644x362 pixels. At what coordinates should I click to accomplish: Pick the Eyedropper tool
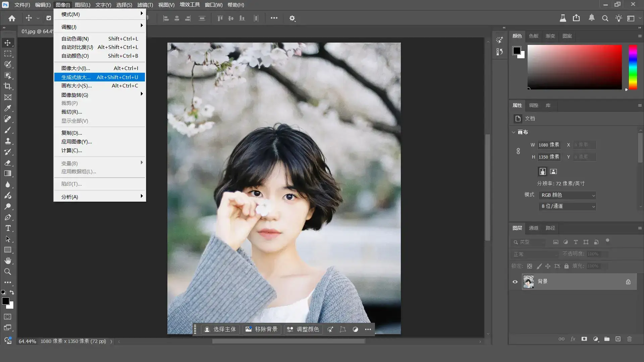coord(8,108)
